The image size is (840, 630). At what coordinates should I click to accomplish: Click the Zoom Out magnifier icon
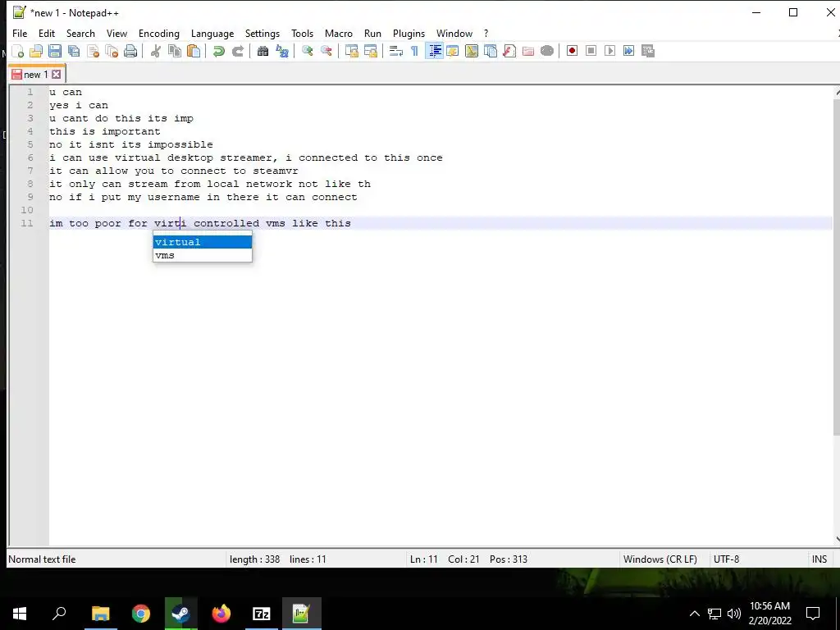(326, 51)
